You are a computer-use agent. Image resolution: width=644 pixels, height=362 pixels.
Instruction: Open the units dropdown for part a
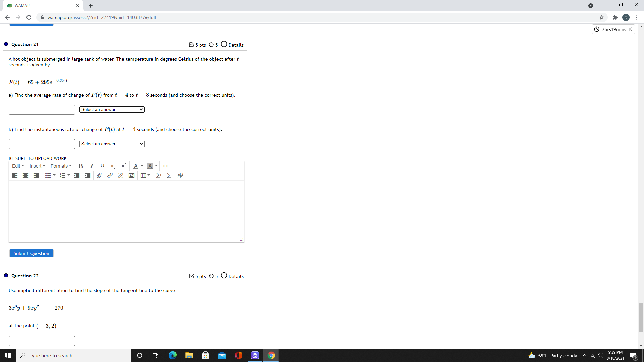point(112,109)
